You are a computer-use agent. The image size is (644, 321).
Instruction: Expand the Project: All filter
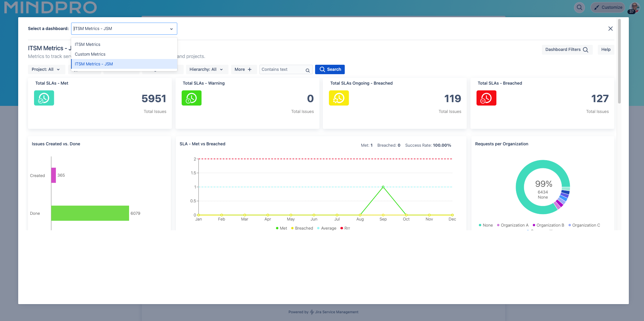coord(46,69)
